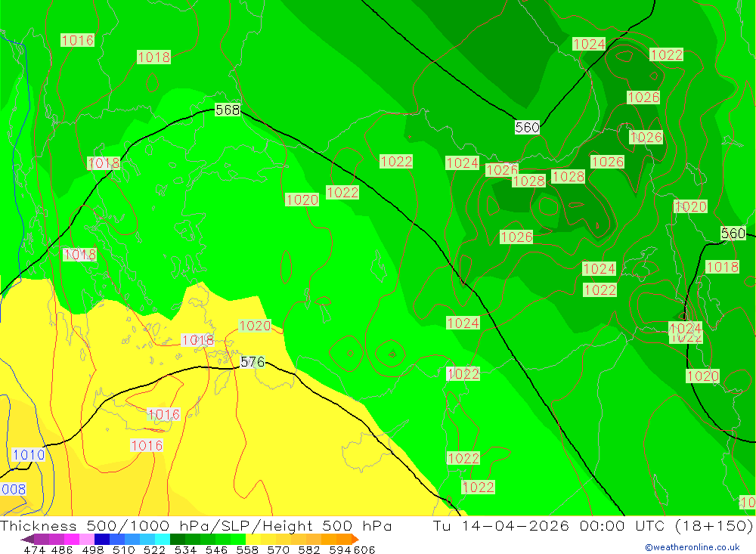The image size is (756, 554).
Task: Click the 1026 pressure label at lower center
Action: 516,237
